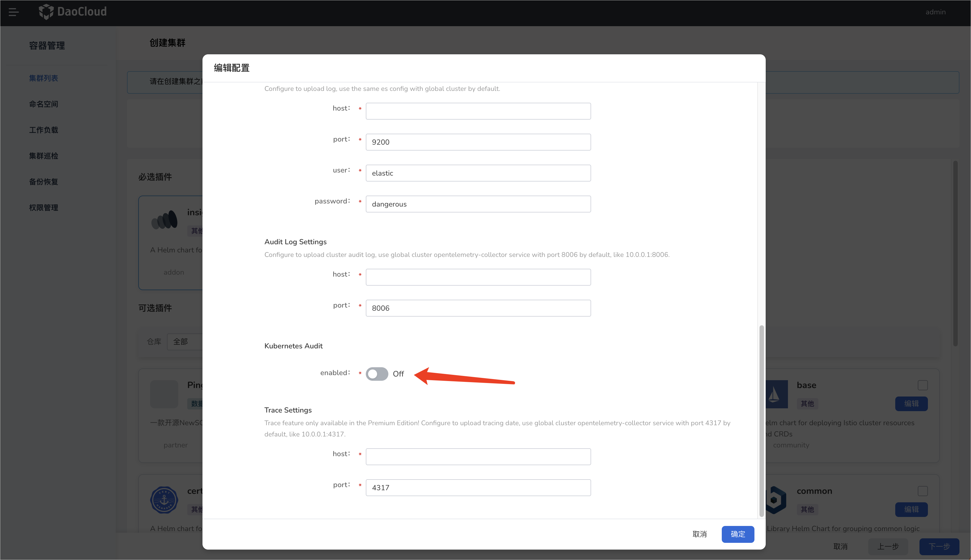Screen dimensions: 971x560
Task: Click the log settings host field
Action: [478, 111]
